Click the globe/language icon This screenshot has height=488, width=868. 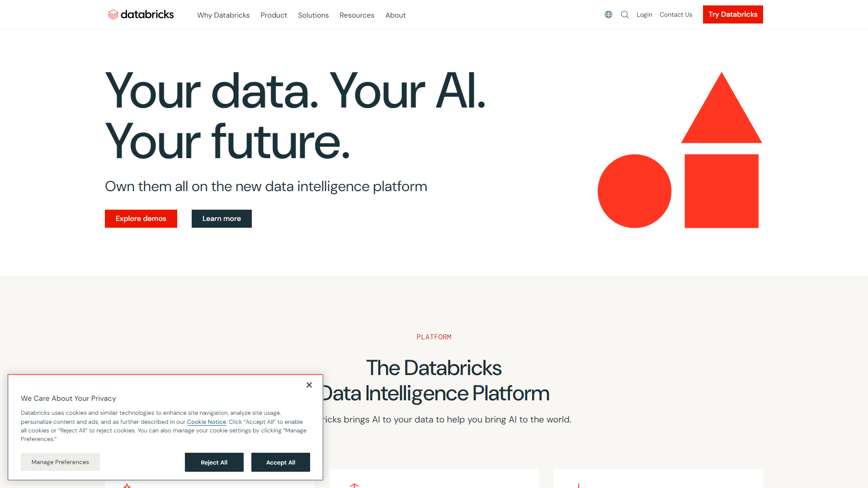(x=608, y=14)
